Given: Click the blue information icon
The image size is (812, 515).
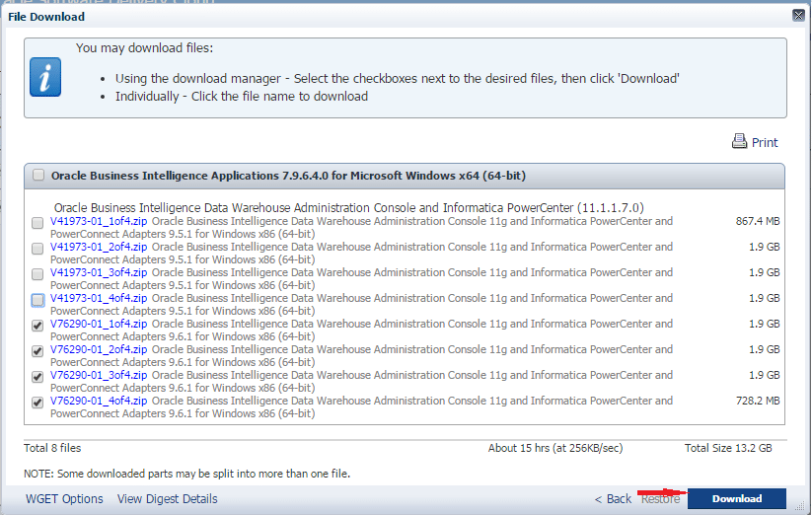Looking at the screenshot, I should click(45, 76).
